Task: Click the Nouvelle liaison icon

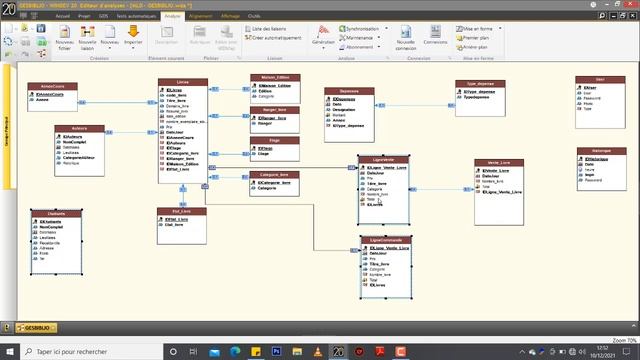Action: pyautogui.click(x=87, y=32)
